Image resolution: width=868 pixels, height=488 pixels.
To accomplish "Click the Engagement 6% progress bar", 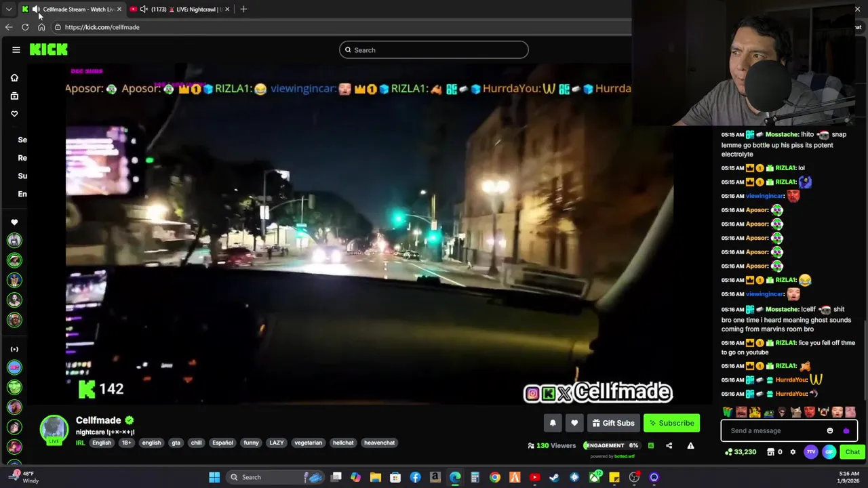I will [611, 445].
